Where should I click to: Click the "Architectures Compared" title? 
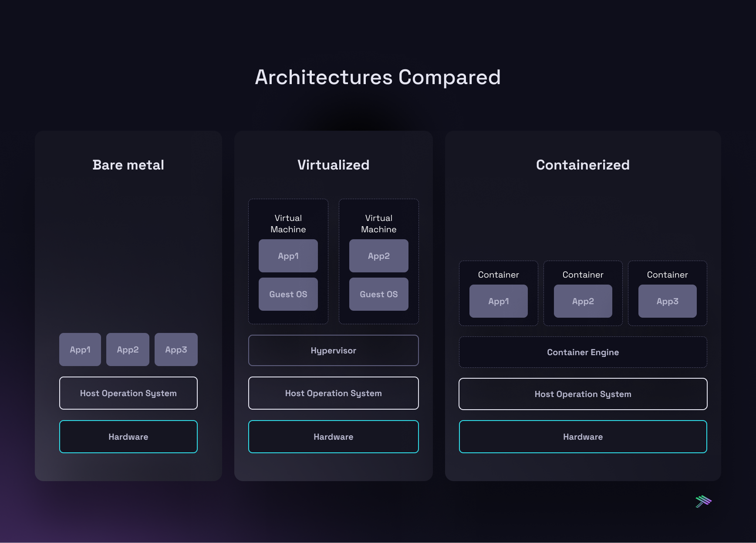tap(378, 78)
